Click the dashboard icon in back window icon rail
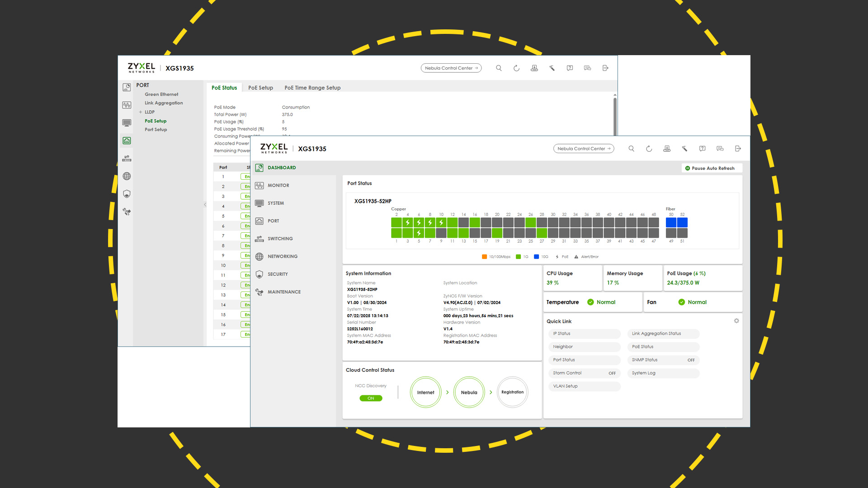 127,87
